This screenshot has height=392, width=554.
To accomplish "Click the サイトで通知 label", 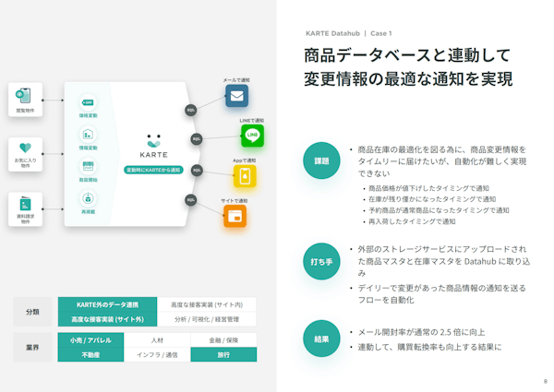I will pos(235,201).
